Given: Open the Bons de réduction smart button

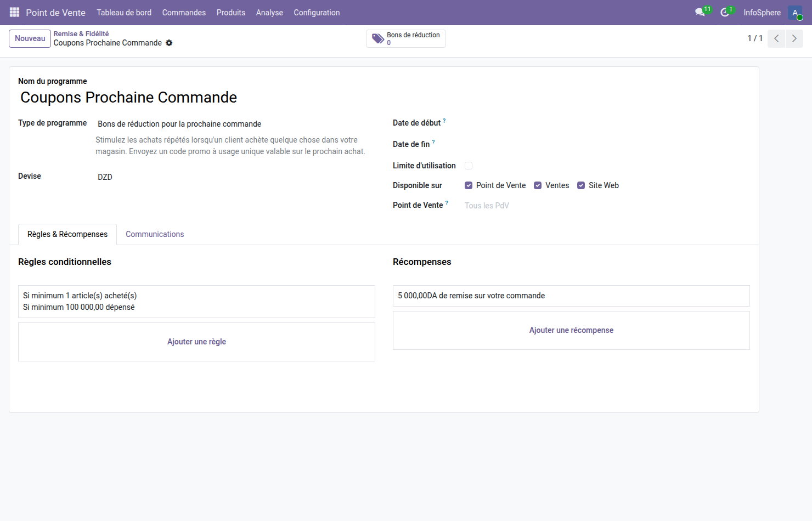Looking at the screenshot, I should (406, 38).
